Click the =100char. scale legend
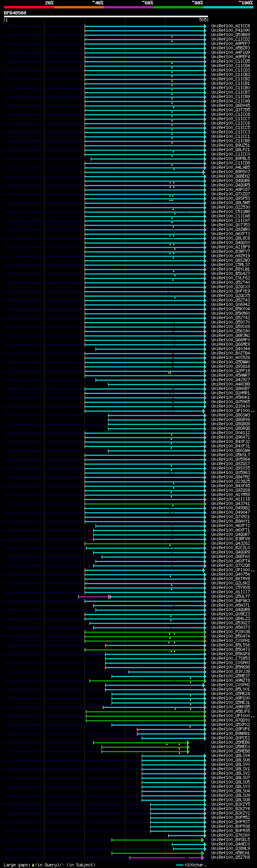257x868 pixels. (191, 864)
